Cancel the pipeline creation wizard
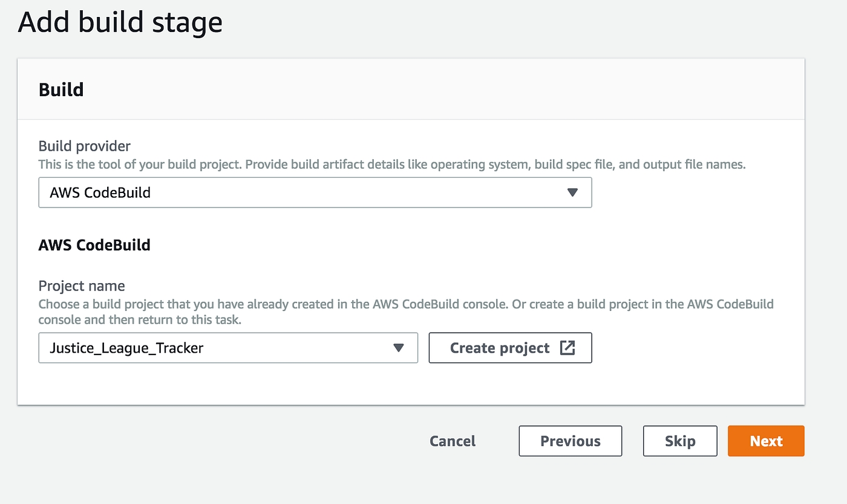 [x=453, y=441]
